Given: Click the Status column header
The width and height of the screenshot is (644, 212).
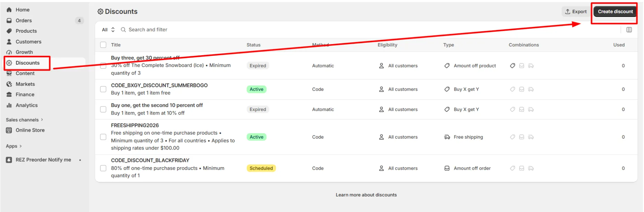Looking at the screenshot, I should pyautogui.click(x=254, y=45).
